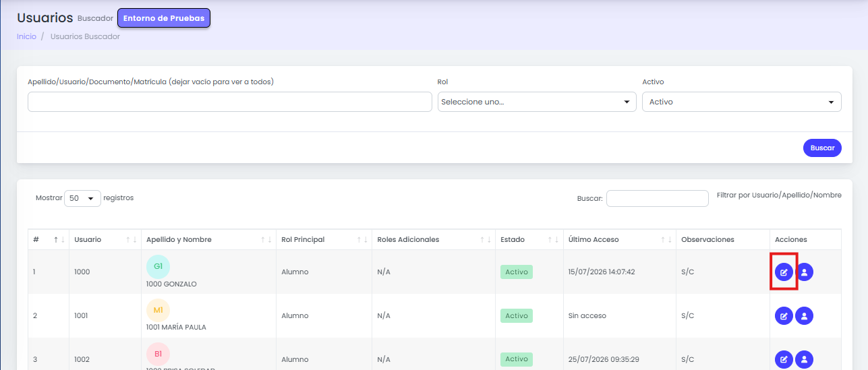Sort by Rol Principal column
Viewport: 868px width, 370px height.
324,239
